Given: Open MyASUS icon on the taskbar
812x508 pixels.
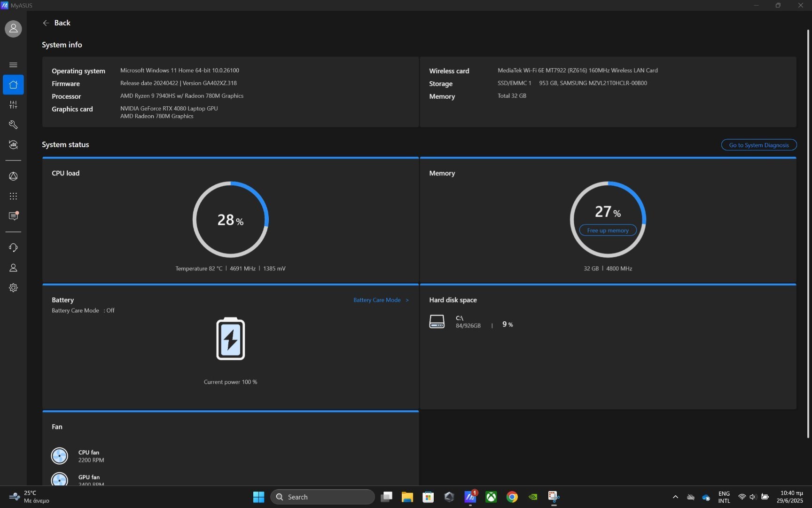Looking at the screenshot, I should [x=470, y=497].
